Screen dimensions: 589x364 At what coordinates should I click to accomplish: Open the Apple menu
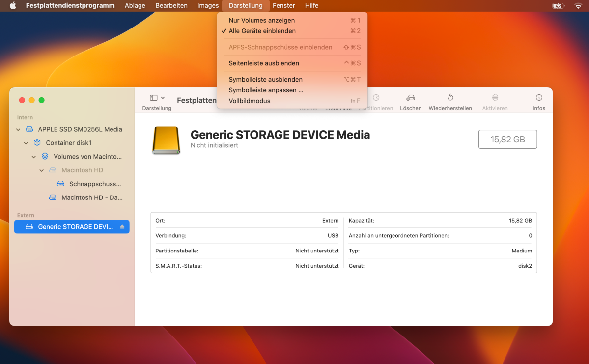[13, 5]
